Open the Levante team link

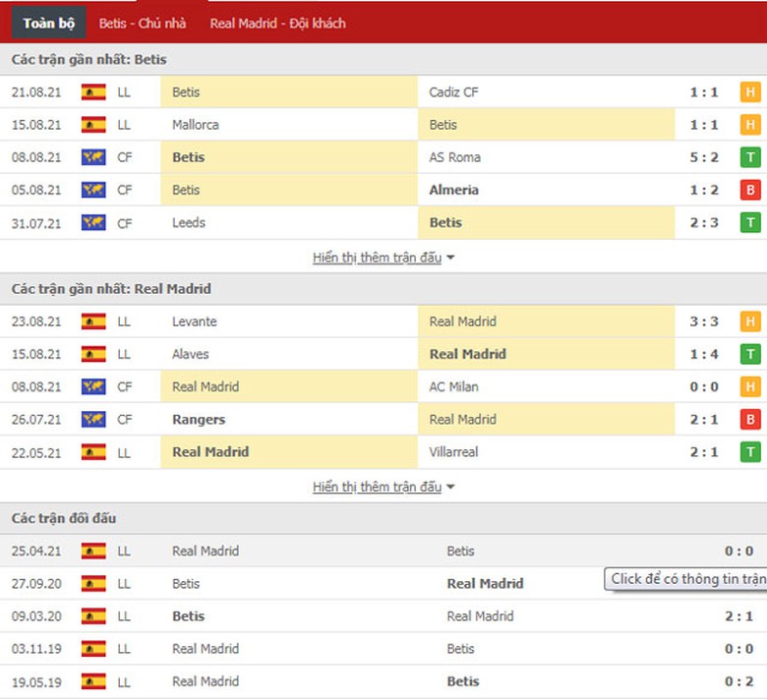(195, 321)
